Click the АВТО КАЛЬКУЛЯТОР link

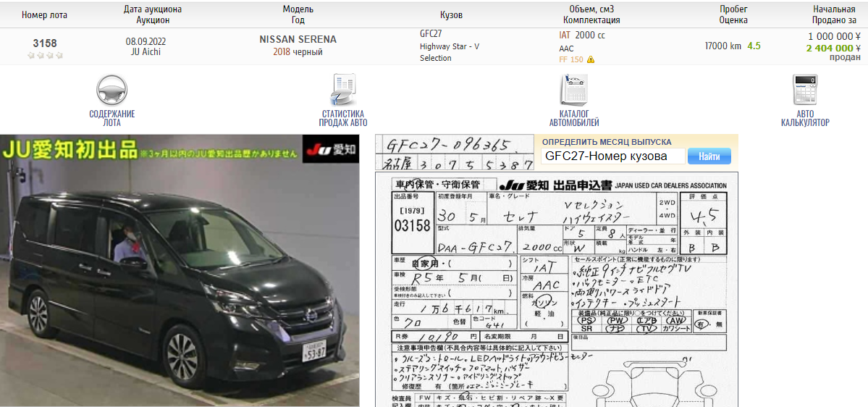point(805,118)
